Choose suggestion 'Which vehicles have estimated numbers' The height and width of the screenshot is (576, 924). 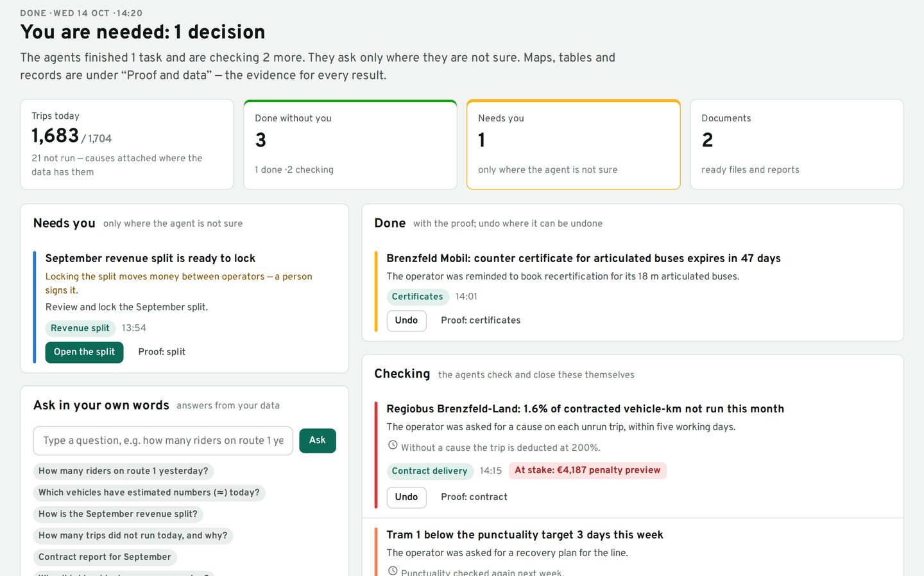149,493
